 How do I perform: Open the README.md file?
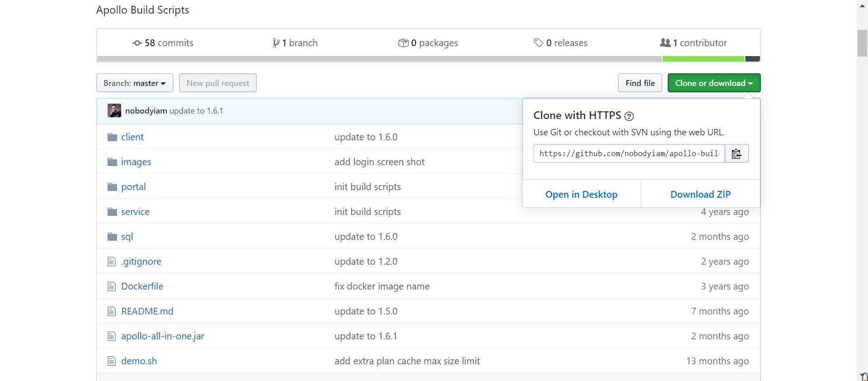[x=147, y=311]
